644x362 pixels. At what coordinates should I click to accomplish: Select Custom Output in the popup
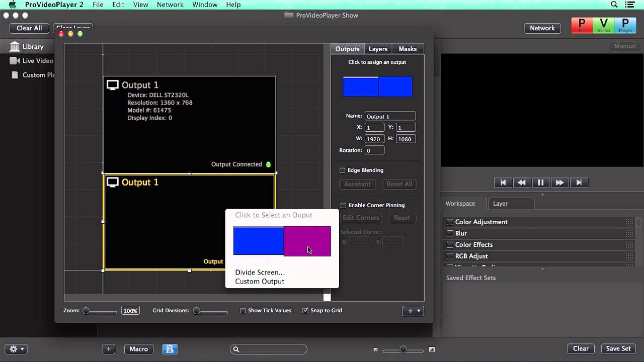tap(260, 282)
